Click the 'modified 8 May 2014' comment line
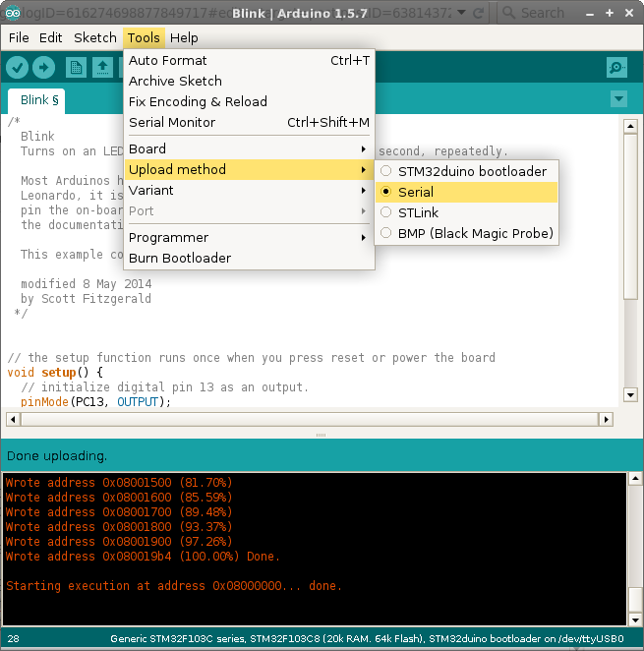The height and width of the screenshot is (651, 644). [x=87, y=284]
